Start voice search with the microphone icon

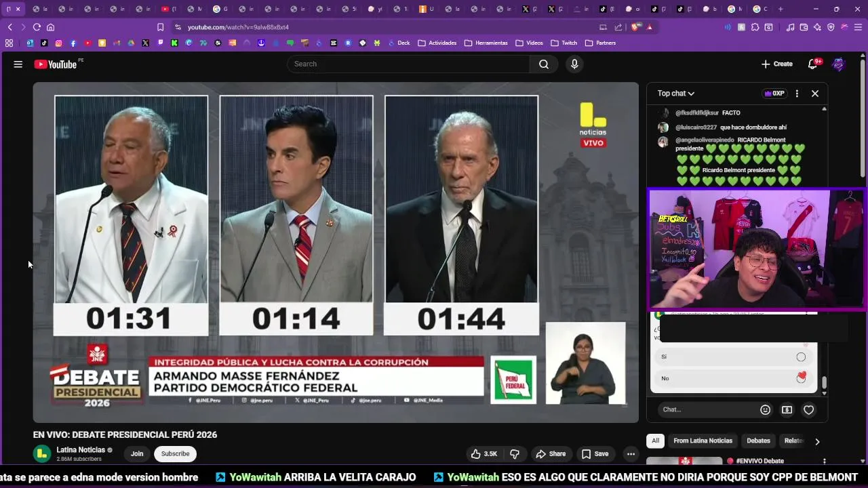(574, 64)
